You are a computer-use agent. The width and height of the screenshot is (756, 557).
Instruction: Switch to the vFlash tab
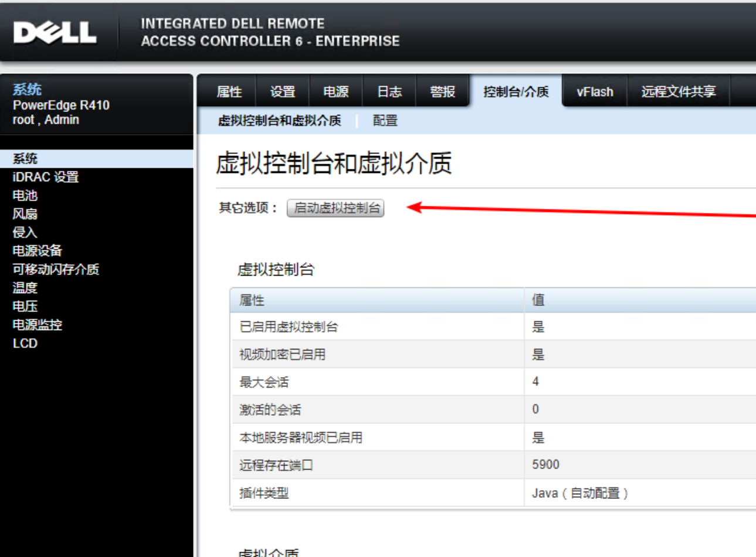pyautogui.click(x=595, y=92)
